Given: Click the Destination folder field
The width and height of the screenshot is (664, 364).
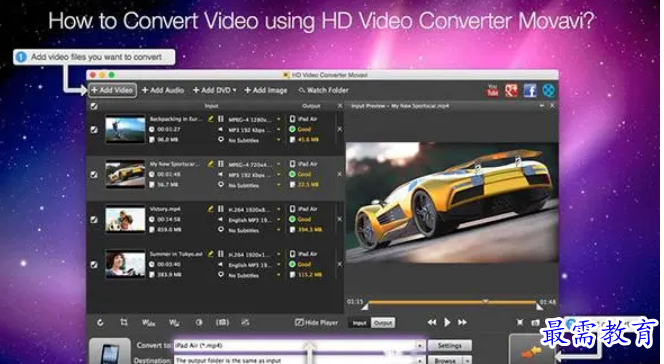Looking at the screenshot, I should tap(296, 361).
